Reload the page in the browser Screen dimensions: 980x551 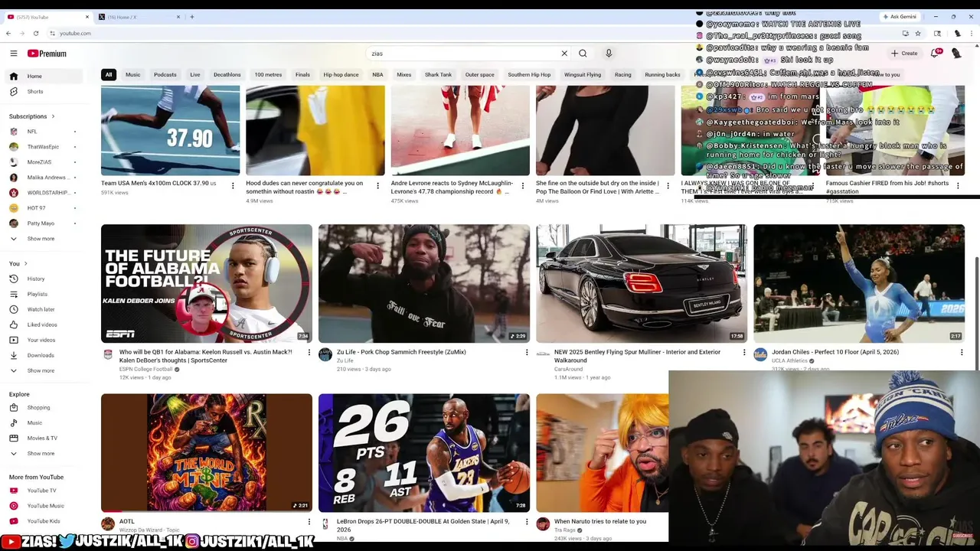pos(35,33)
